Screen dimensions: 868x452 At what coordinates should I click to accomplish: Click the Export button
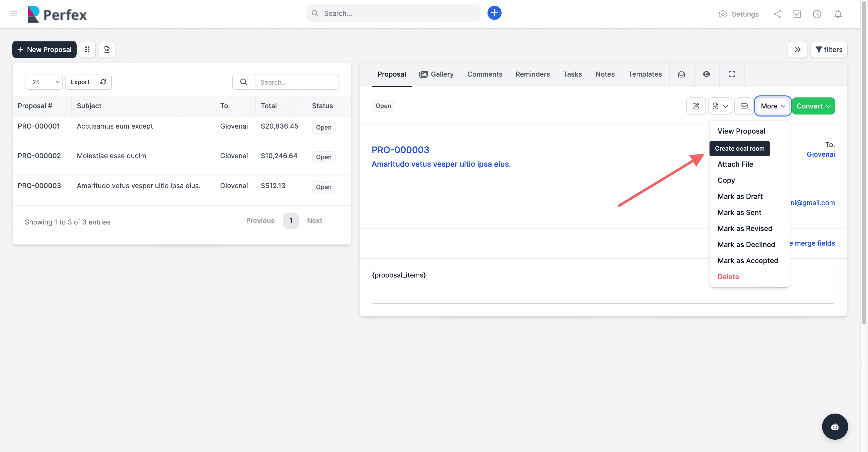(80, 82)
